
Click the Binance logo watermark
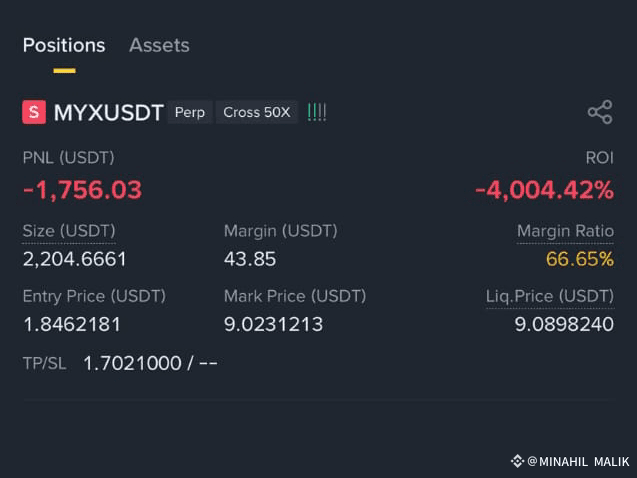click(x=517, y=461)
